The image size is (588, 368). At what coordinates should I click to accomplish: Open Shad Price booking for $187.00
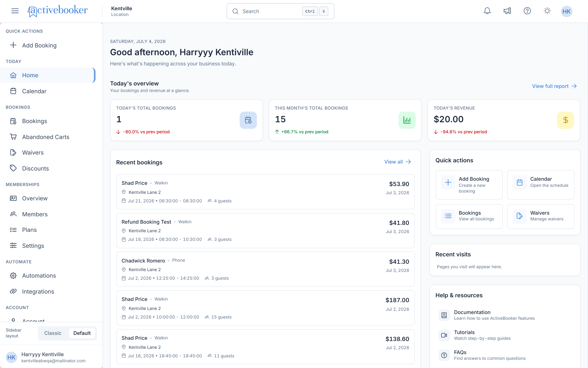pos(265,308)
